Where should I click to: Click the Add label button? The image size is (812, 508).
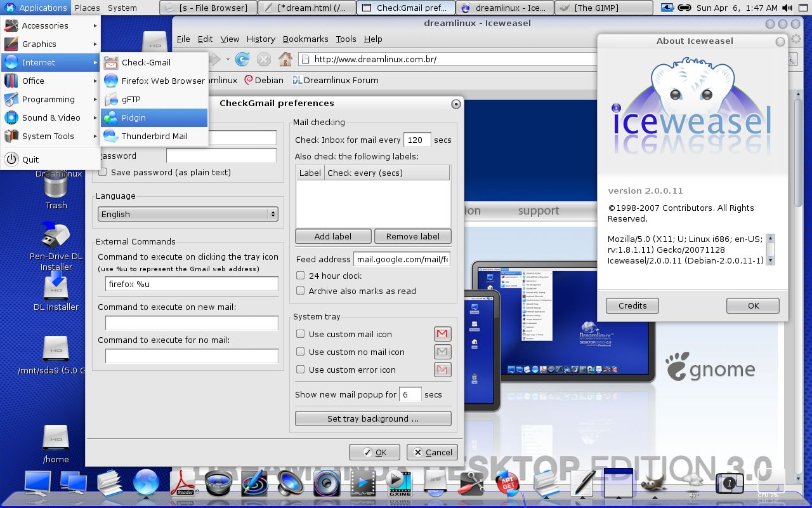coord(333,236)
